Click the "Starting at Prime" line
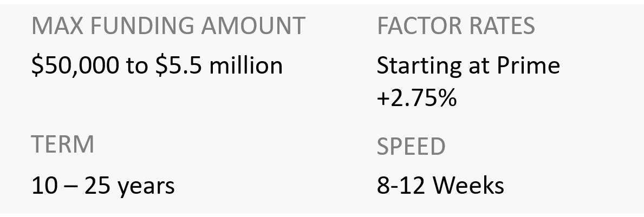 (468, 65)
